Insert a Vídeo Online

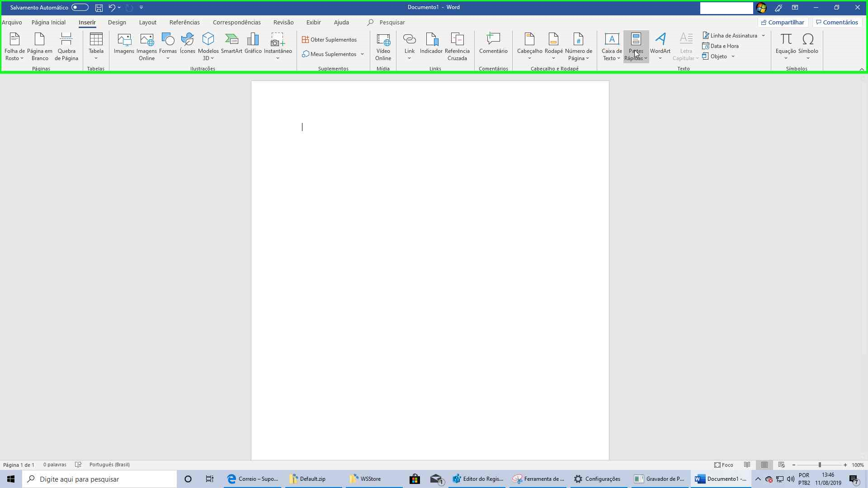click(x=383, y=47)
